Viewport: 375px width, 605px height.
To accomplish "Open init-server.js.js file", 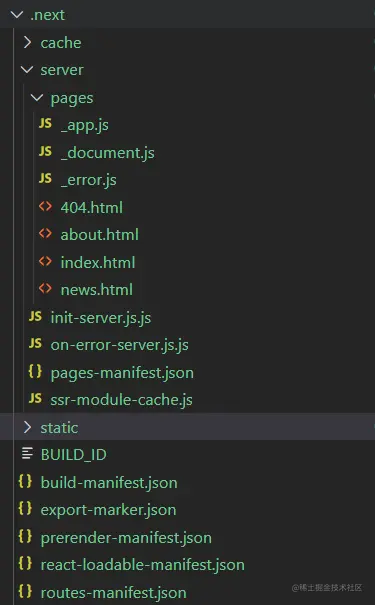I will coord(101,318).
